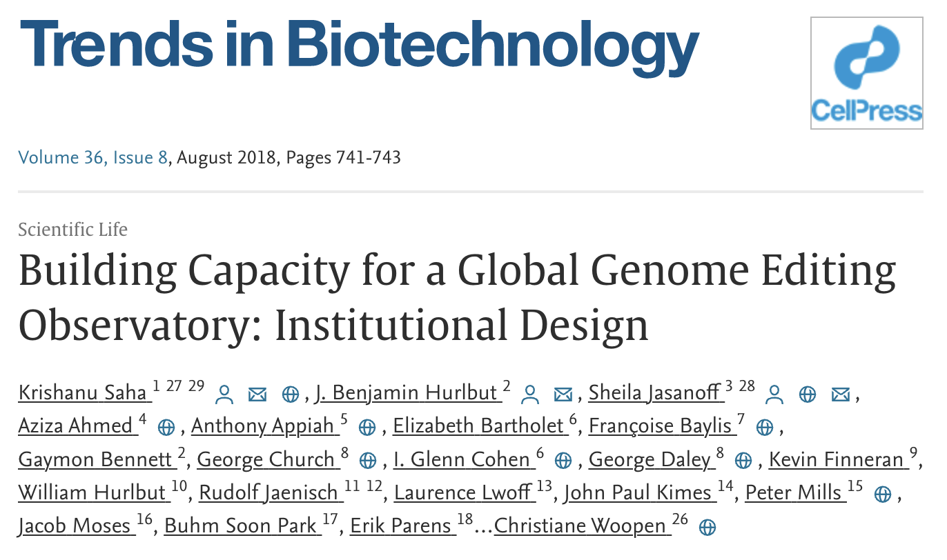Click the person icon next to Sheila Jasanoff
This screenshot has height=560, width=947.
coord(775,394)
